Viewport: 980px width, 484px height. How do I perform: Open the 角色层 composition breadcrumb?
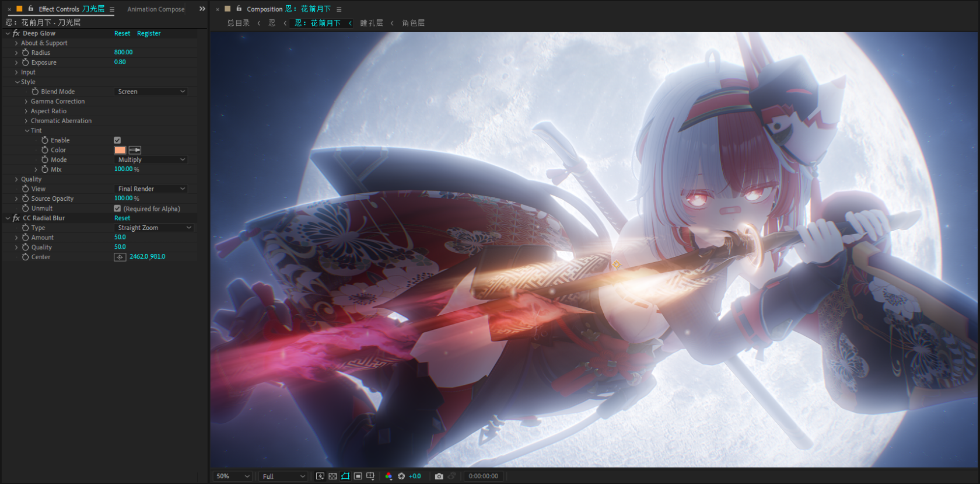click(x=413, y=23)
